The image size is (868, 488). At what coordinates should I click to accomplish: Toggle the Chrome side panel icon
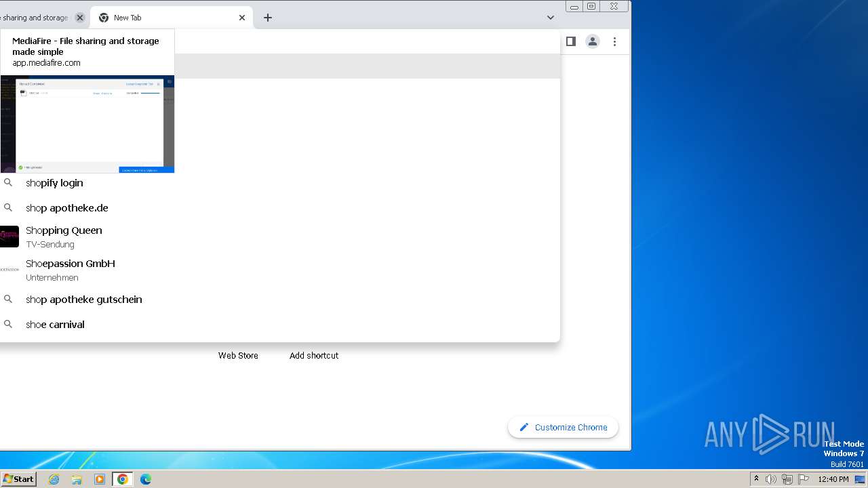(571, 41)
